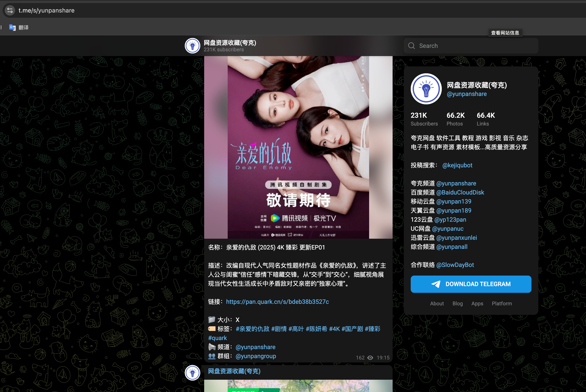Click the Platform footer link
Image resolution: width=586 pixels, height=392 pixels.
pos(501,304)
